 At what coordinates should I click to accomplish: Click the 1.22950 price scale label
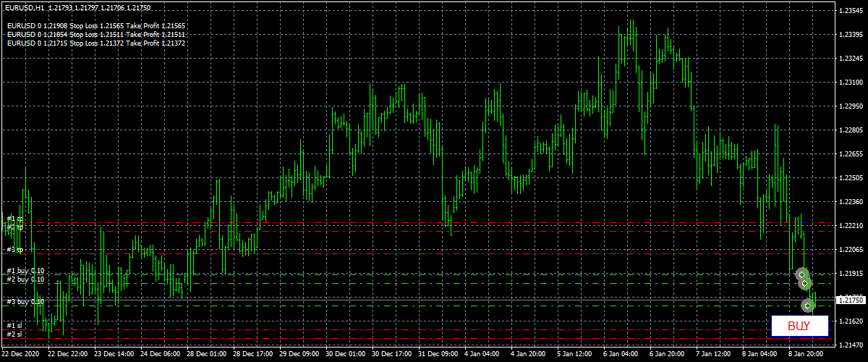[x=851, y=106]
